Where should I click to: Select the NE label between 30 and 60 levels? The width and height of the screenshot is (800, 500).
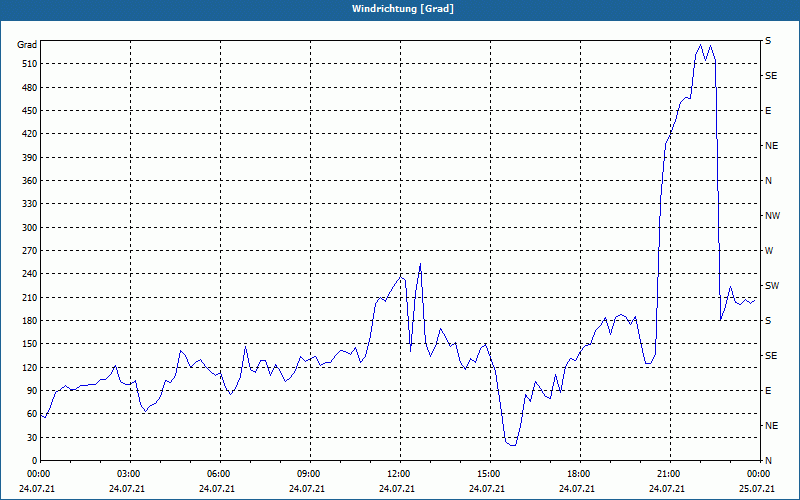coord(771,426)
